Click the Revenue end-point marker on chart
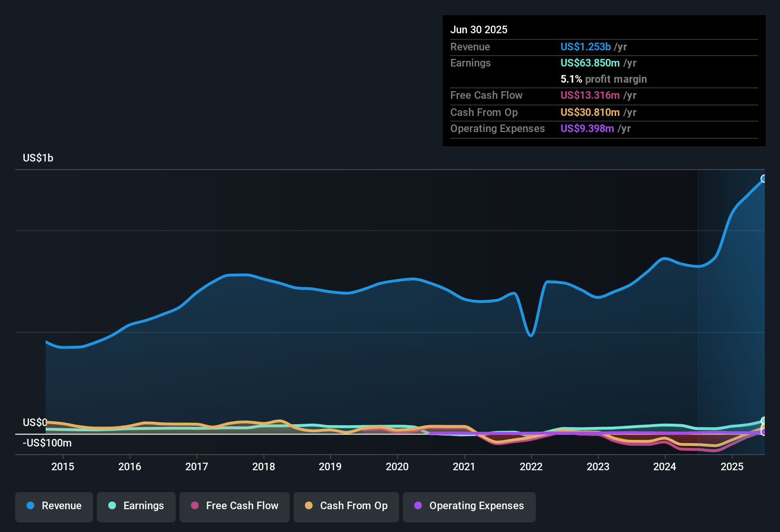Viewport: 780px width, 532px height. (x=764, y=179)
